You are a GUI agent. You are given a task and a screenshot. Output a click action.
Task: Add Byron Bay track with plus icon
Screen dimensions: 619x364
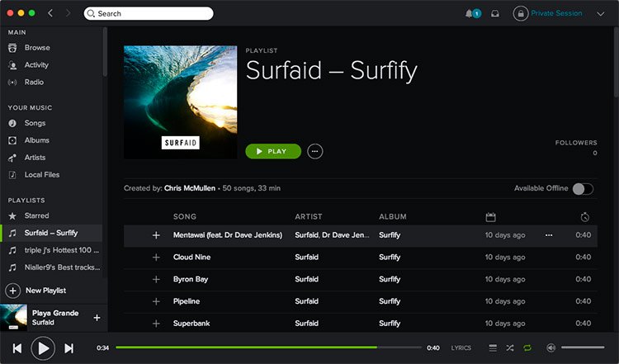click(156, 280)
